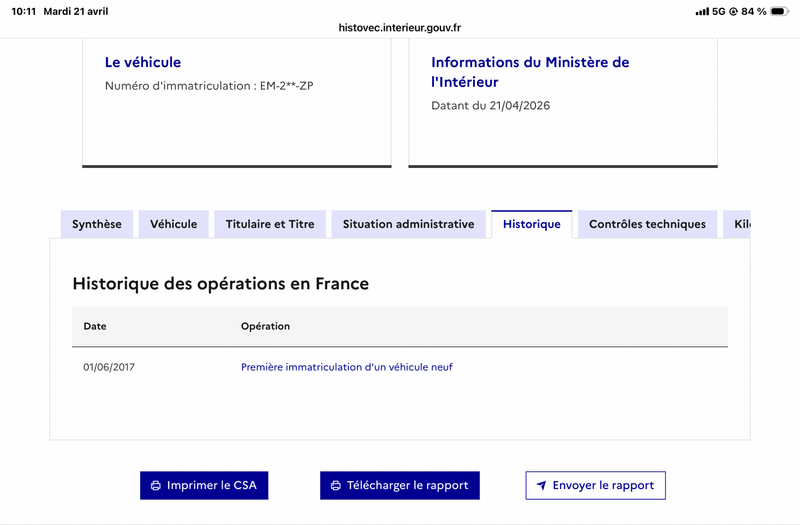Switch to the Véhicule tab
Screen dimensions: 800x525
coord(173,224)
